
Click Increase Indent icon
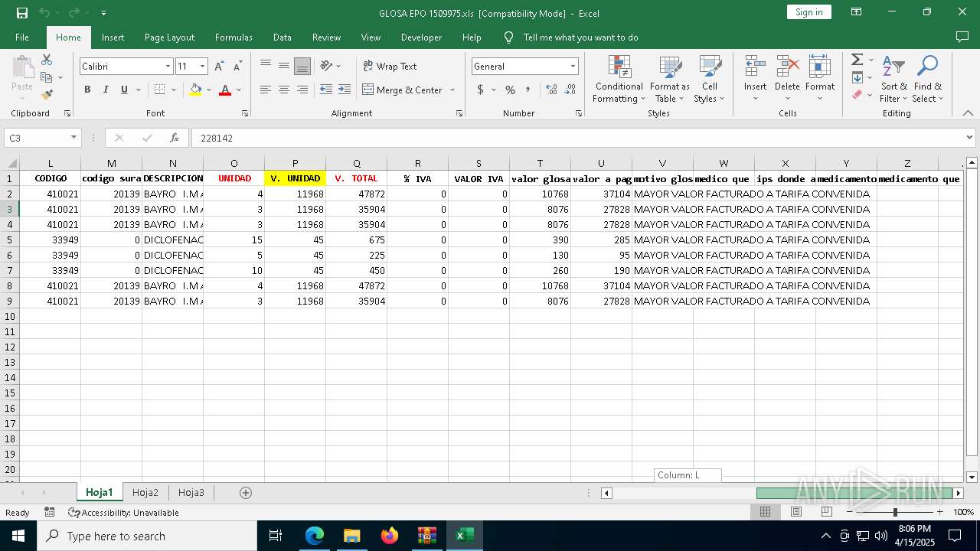coord(345,90)
